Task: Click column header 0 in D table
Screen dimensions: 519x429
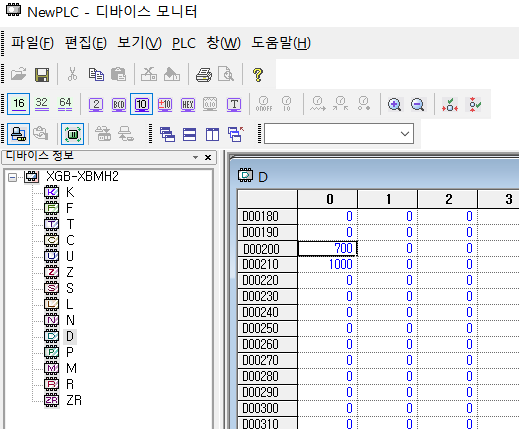Action: tap(327, 199)
